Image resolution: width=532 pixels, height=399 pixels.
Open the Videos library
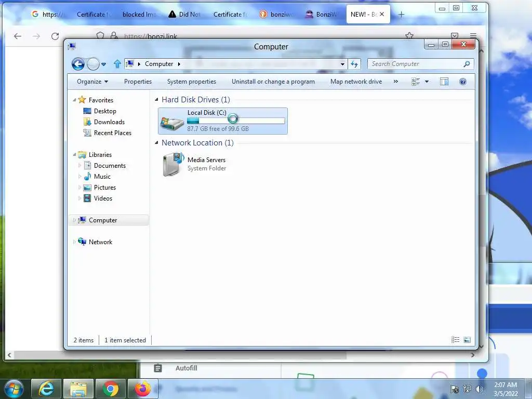point(103,198)
